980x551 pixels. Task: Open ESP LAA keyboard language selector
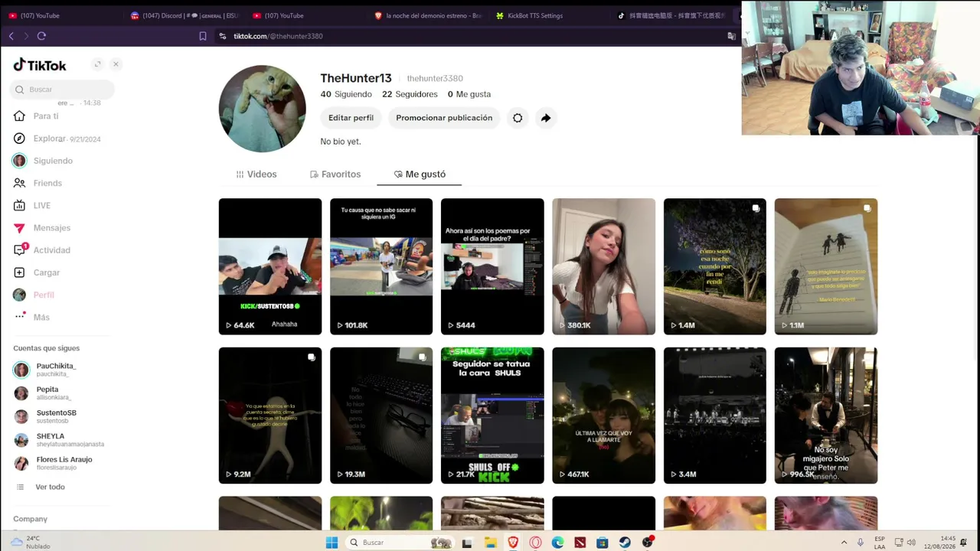(x=880, y=543)
